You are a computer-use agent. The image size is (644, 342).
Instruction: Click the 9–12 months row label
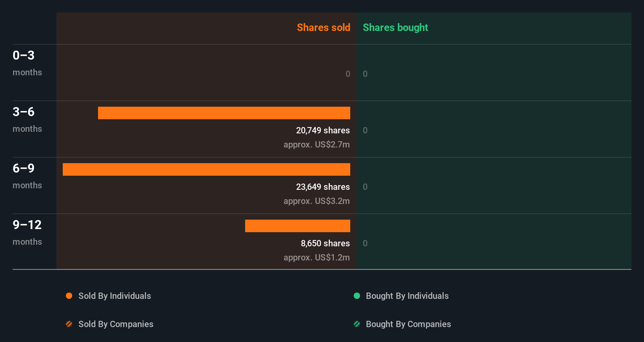pyautogui.click(x=27, y=232)
